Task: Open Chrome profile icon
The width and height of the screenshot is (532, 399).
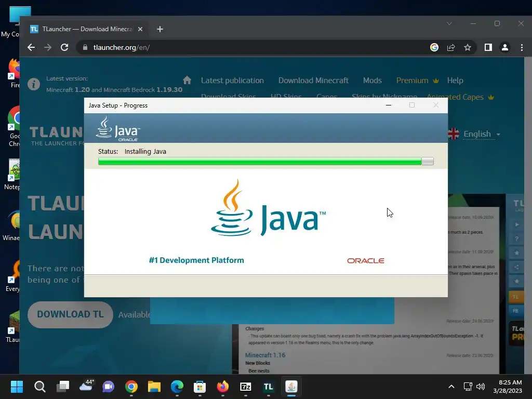Action: [505, 47]
